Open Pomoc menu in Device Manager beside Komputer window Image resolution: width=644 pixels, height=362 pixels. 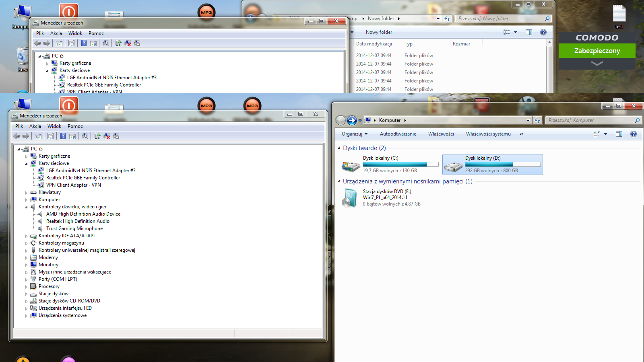point(75,126)
